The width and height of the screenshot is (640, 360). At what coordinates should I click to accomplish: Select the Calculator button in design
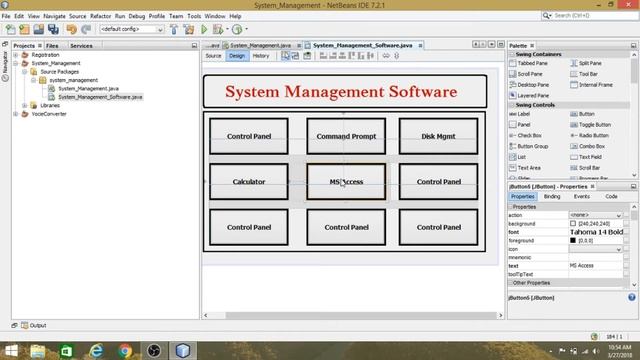(x=249, y=182)
